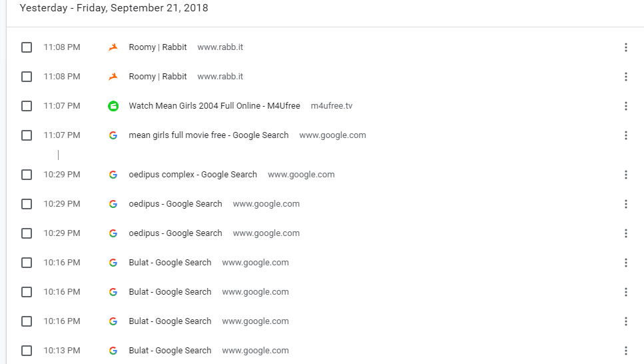Viewport: 644px width, 364px height.
Task: Open mean girls full movie free search link
Action: (208, 135)
